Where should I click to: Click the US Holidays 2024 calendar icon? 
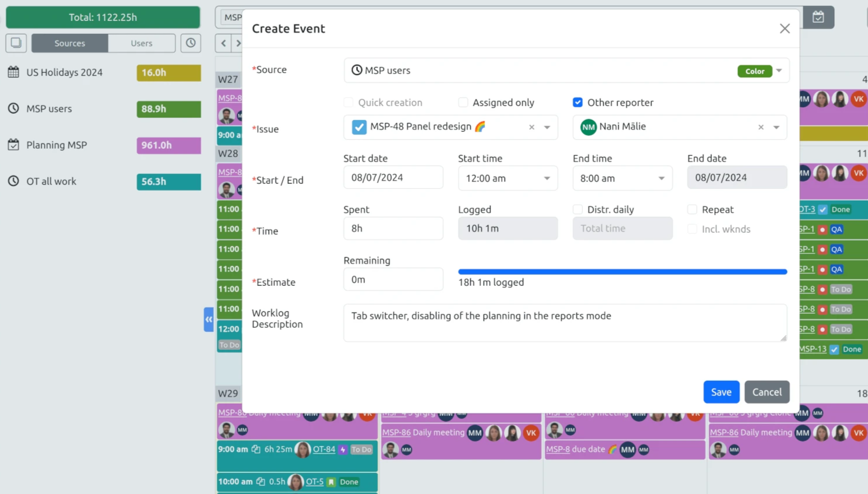[x=13, y=72]
